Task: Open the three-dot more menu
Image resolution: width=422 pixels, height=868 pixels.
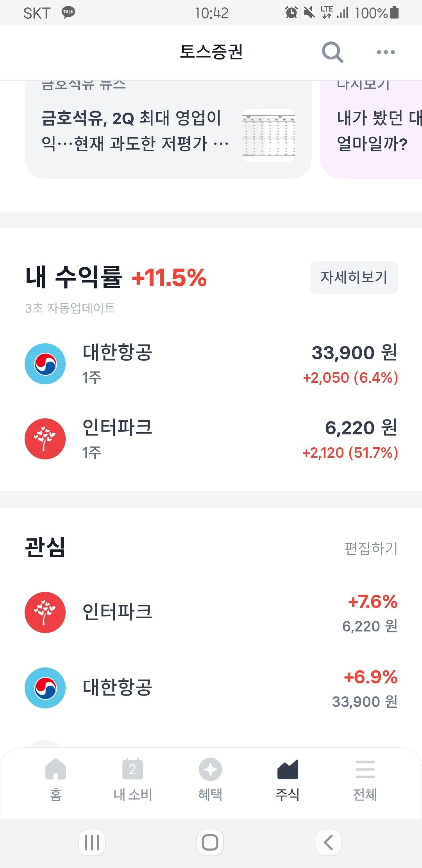Action: [386, 52]
